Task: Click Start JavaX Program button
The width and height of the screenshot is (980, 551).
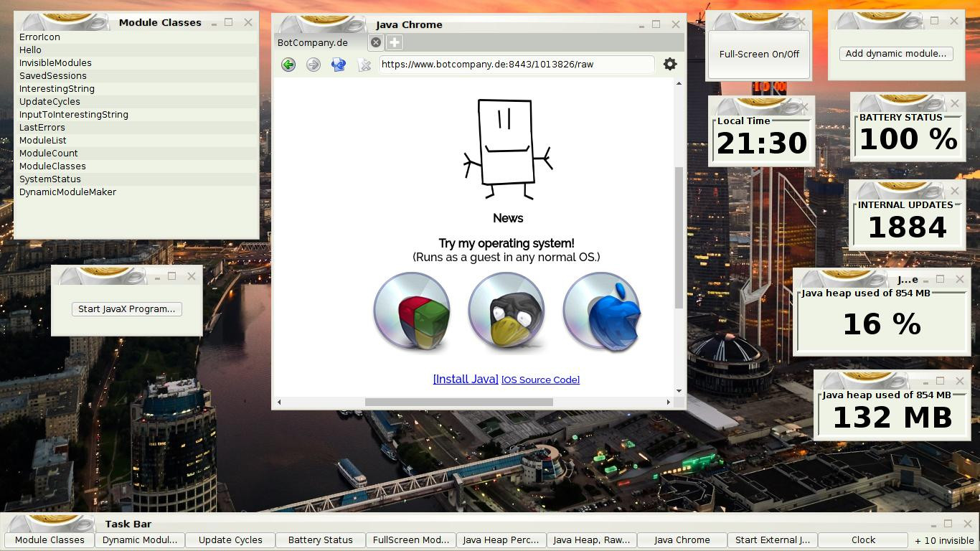Action: 127,309
